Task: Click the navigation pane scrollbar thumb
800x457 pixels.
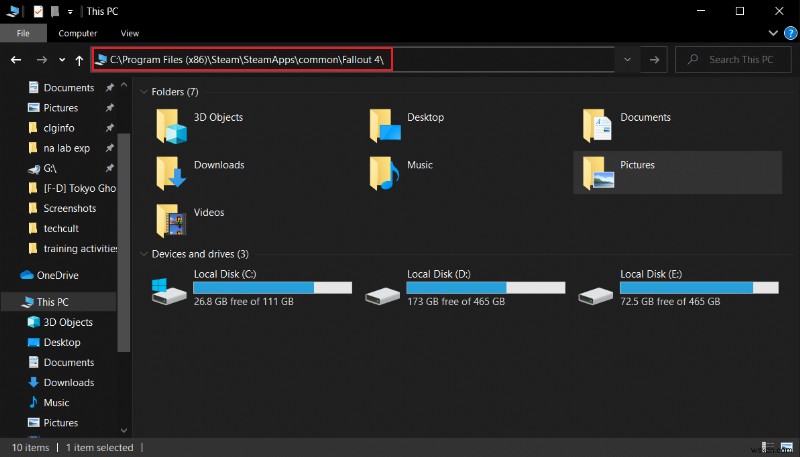Action: 124,242
